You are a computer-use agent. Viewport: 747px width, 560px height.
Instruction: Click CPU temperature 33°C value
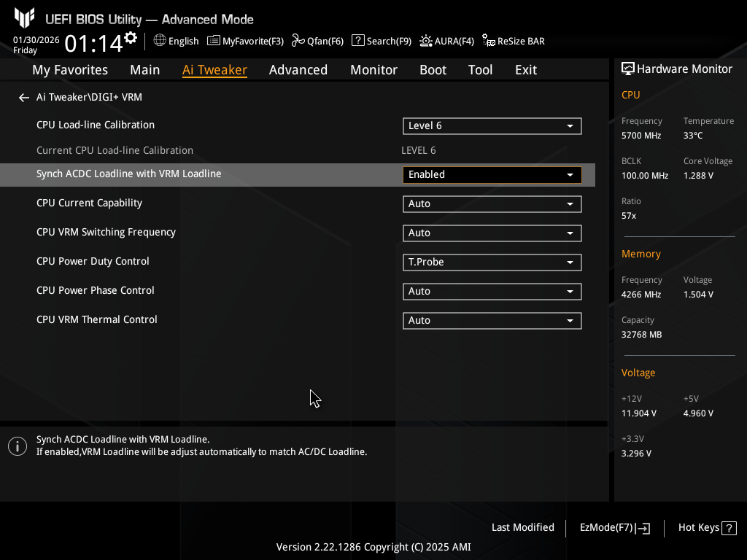point(693,136)
